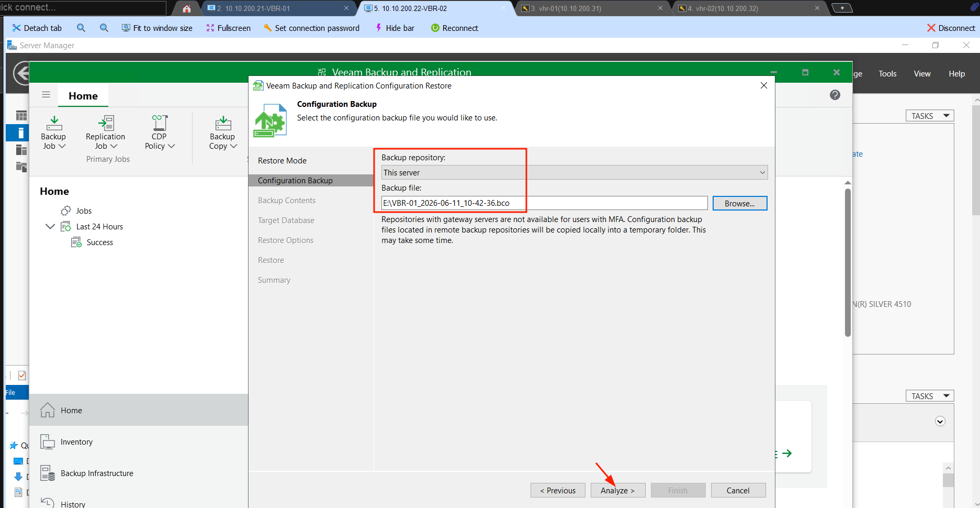The width and height of the screenshot is (980, 508).
Task: Select Last 24 Hours tree item
Action: coord(99,226)
